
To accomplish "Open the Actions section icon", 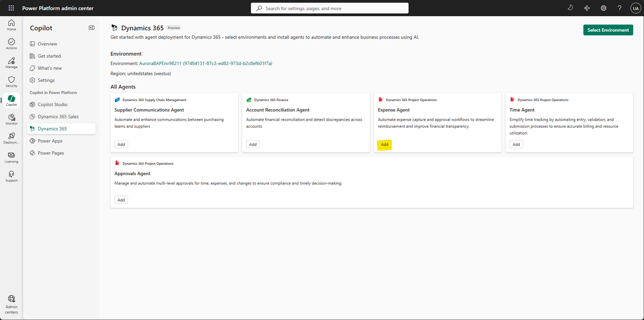I will (11, 43).
